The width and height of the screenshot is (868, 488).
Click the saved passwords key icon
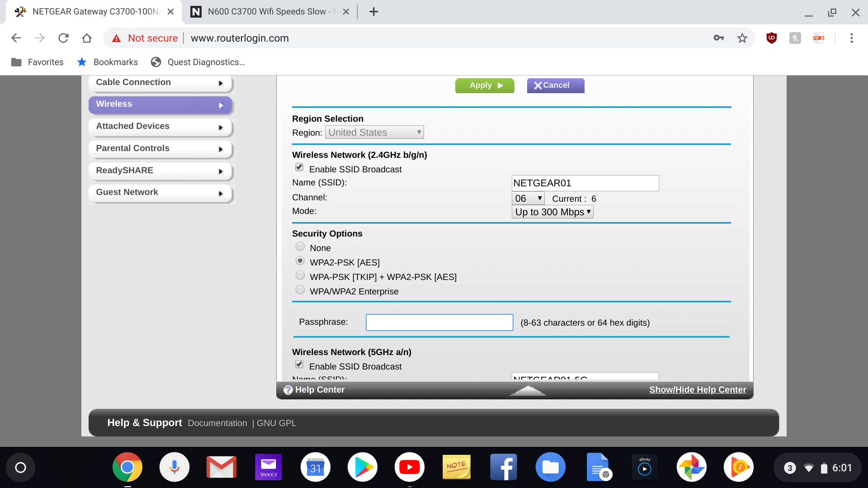click(718, 38)
